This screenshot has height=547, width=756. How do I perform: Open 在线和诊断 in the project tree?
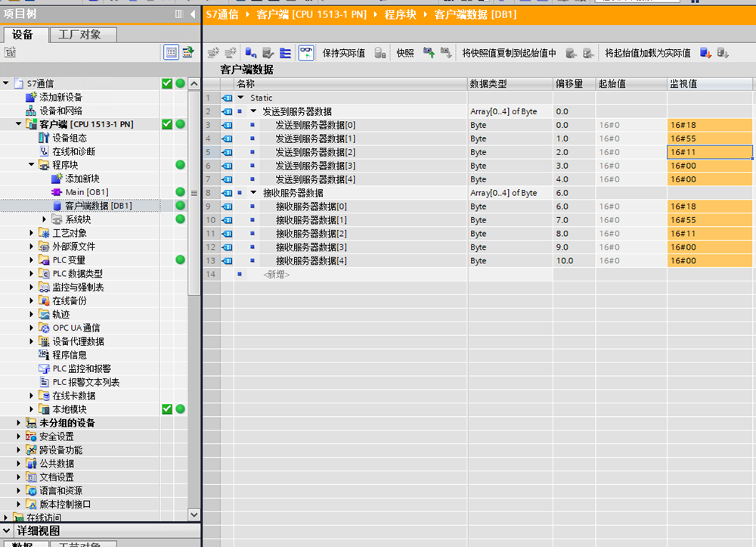click(x=73, y=151)
